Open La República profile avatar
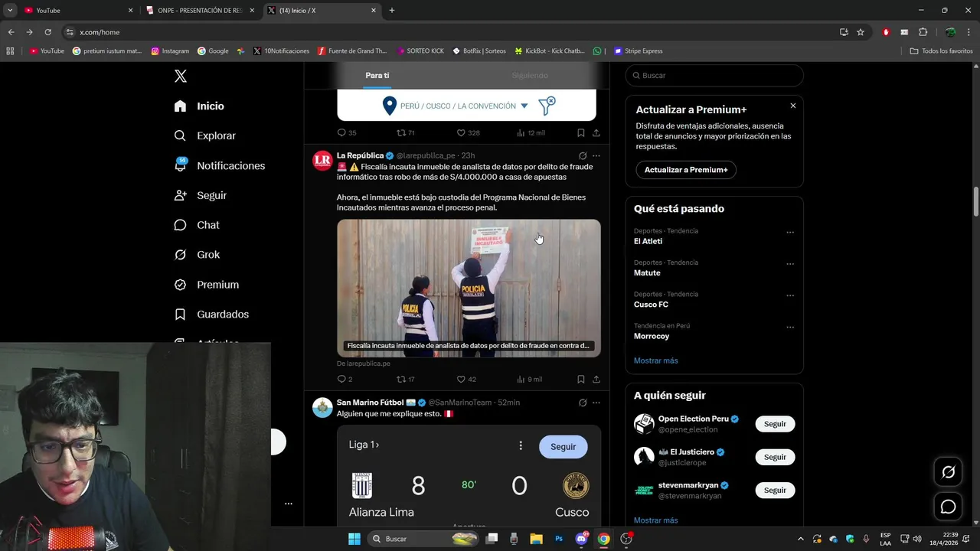980x551 pixels. tap(322, 160)
